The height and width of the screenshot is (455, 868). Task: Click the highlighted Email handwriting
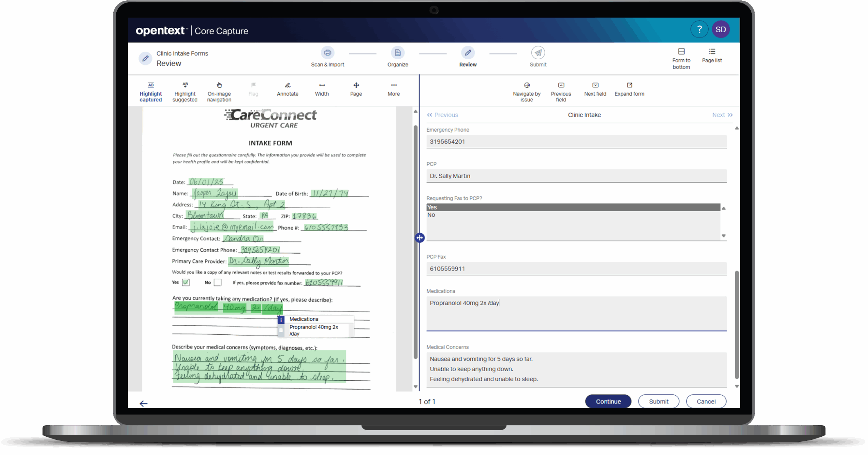click(x=232, y=227)
